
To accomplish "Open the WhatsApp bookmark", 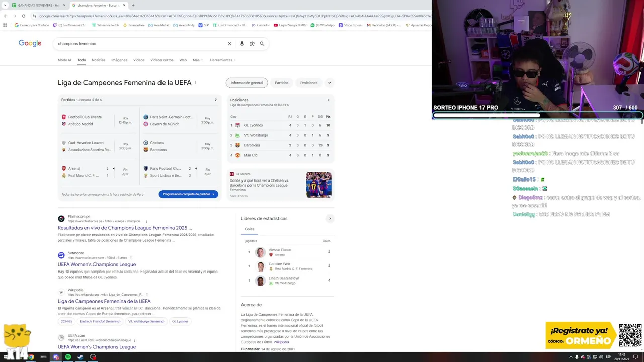I will point(322,25).
